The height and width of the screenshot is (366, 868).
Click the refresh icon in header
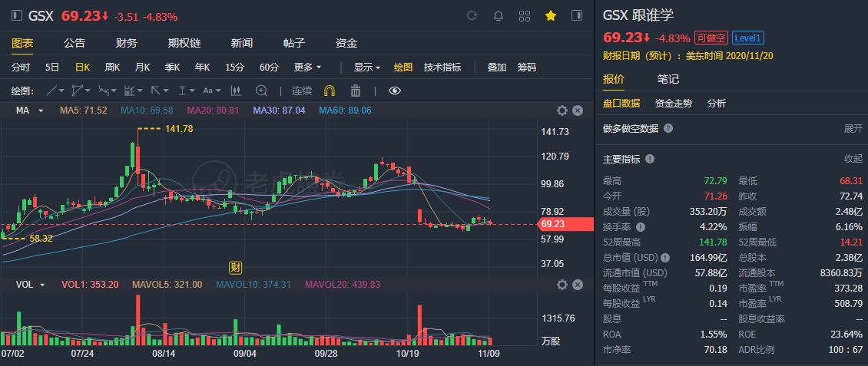click(472, 15)
